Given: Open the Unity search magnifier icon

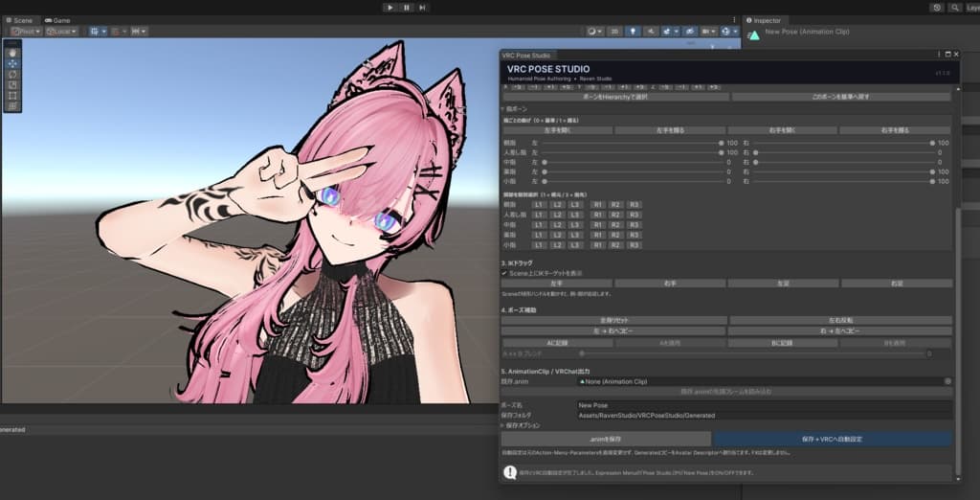Looking at the screenshot, I should point(955,8).
